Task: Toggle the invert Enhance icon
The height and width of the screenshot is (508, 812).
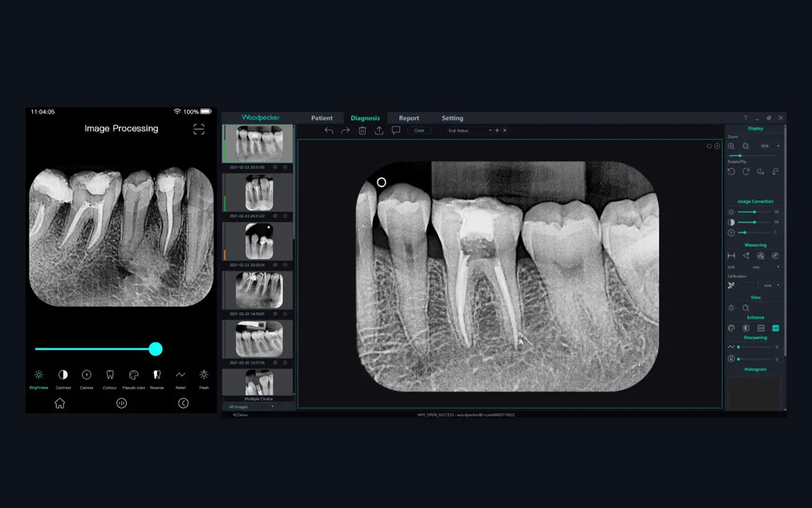Action: click(x=746, y=328)
